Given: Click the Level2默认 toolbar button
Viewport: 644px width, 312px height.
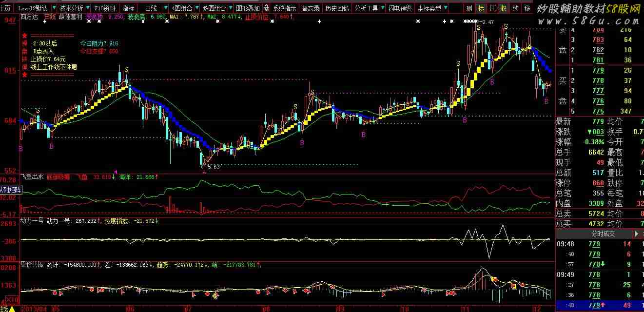Looking at the screenshot, I should 33,8.
